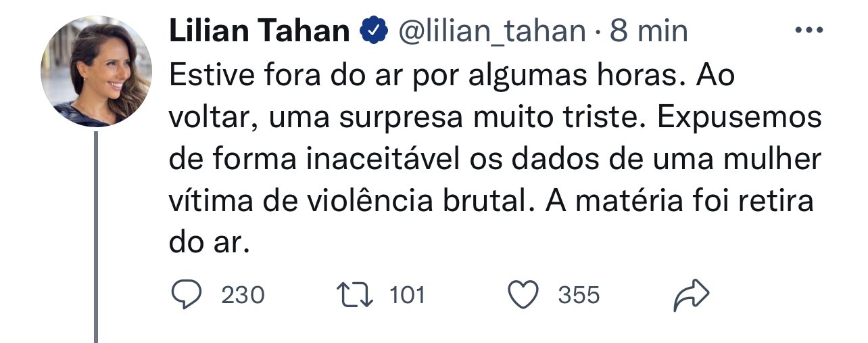Like the tweet with the heart icon

click(523, 296)
